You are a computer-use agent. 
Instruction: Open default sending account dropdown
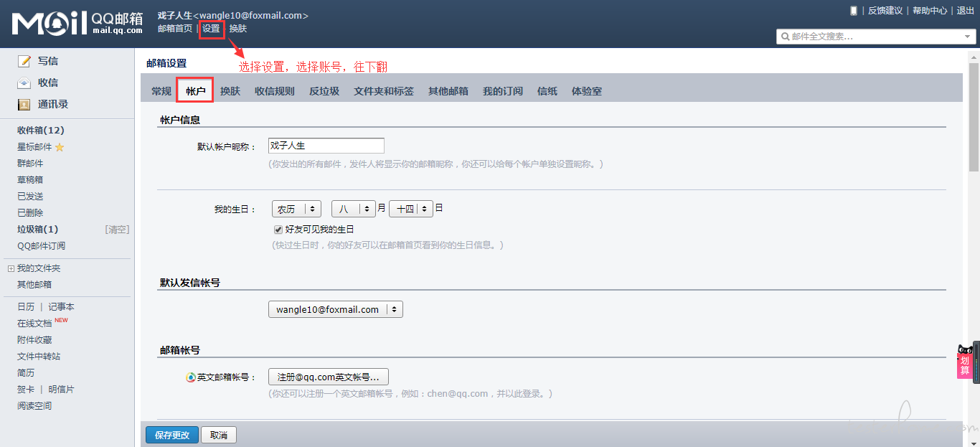pos(335,309)
